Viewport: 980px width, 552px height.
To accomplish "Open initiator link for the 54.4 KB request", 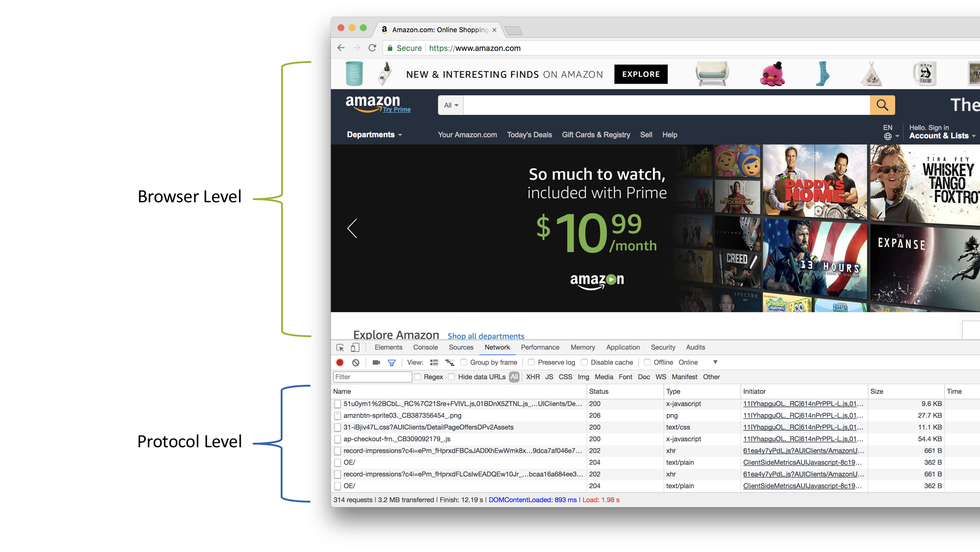I will [x=803, y=439].
